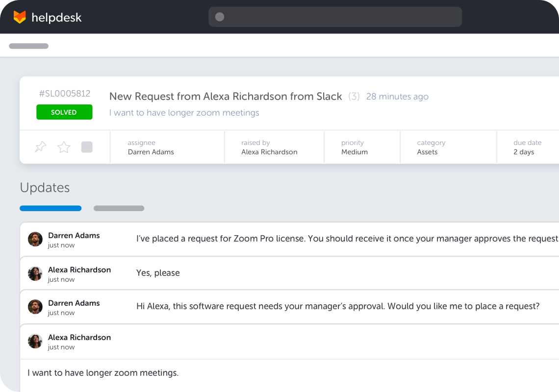Viewport: 559px width, 392px height.
Task: Star this ticket as a favorite
Action: coord(64,147)
